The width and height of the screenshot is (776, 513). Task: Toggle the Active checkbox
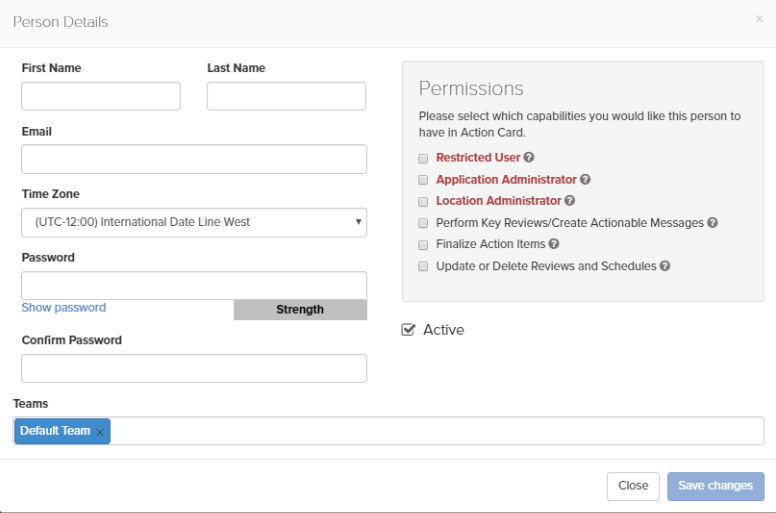[408, 330]
